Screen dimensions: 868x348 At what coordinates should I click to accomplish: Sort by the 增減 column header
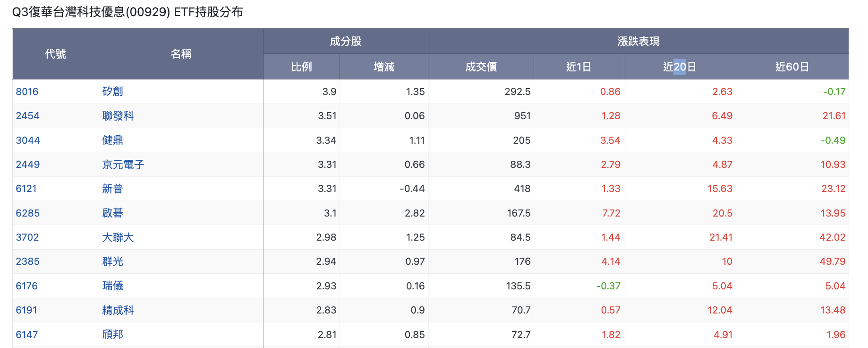tap(384, 67)
